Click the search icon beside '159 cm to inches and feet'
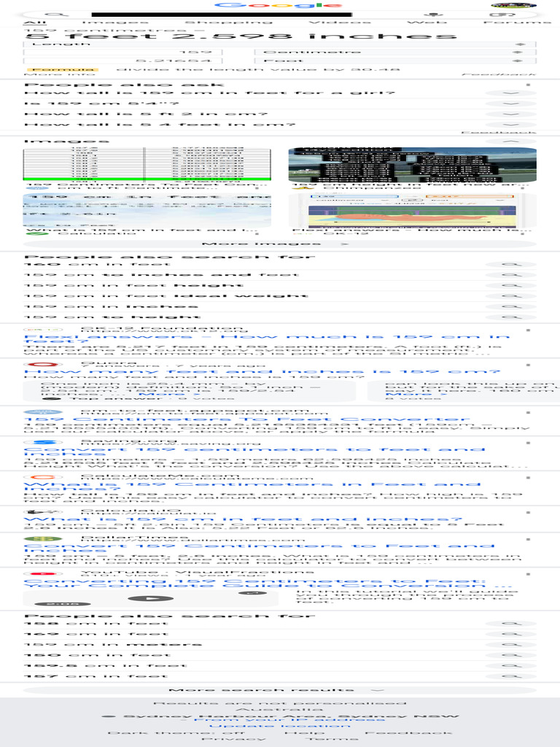The height and width of the screenshot is (747, 560). 511,275
